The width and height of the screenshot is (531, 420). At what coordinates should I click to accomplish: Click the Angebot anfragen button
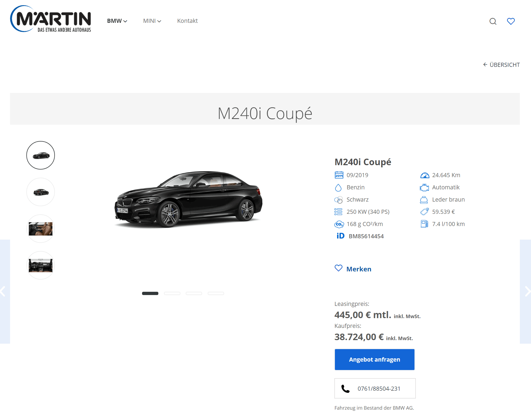coord(375,359)
